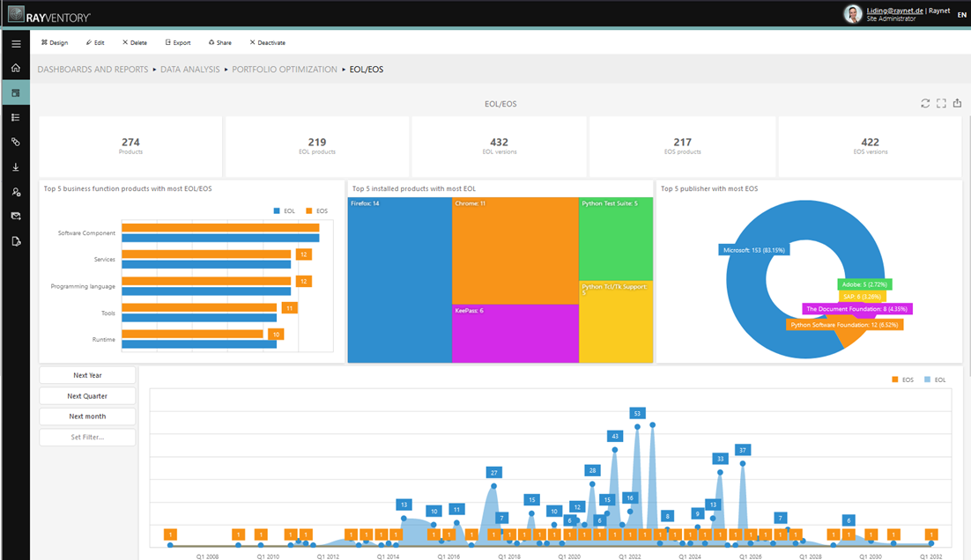Screen dimensions: 971x560
Task: Toggle EOS series in timeline legend
Action: click(x=901, y=379)
